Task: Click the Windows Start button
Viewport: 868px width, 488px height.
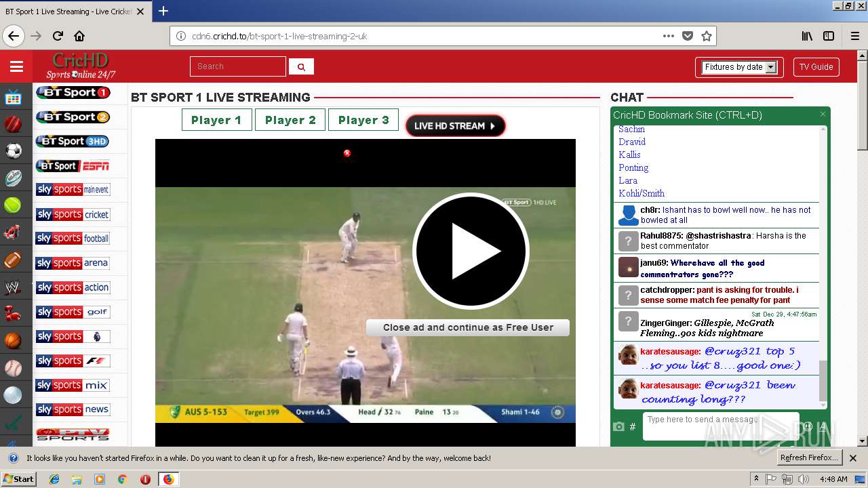Action: tap(18, 479)
